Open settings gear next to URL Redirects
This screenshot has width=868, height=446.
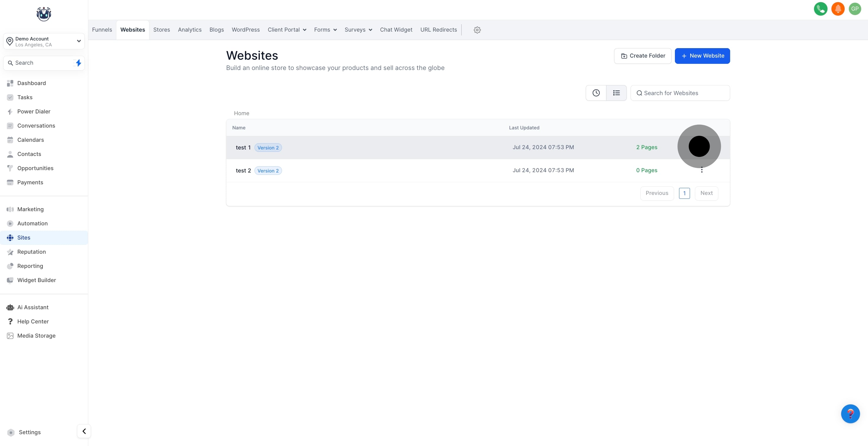click(477, 30)
